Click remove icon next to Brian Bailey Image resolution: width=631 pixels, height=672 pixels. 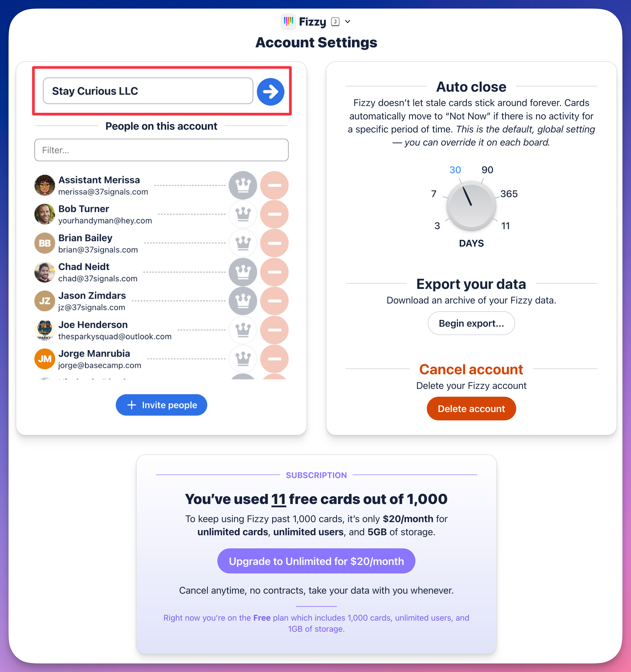(274, 243)
